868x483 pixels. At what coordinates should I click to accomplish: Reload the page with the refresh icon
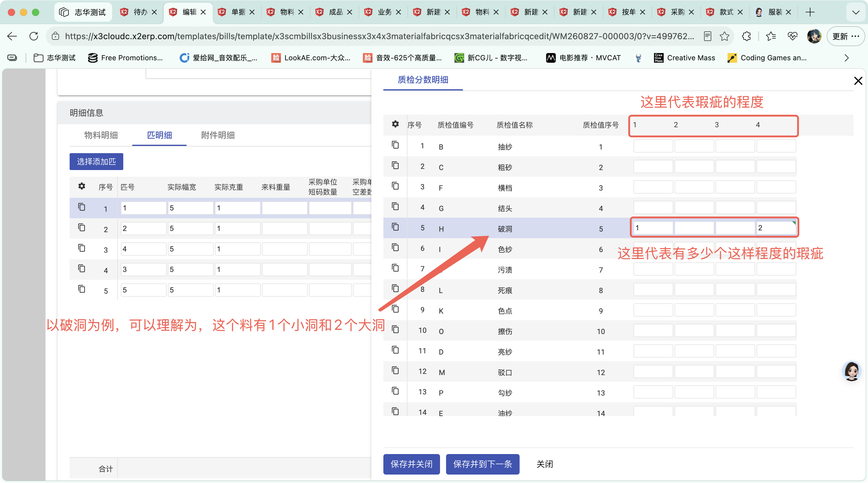click(34, 36)
